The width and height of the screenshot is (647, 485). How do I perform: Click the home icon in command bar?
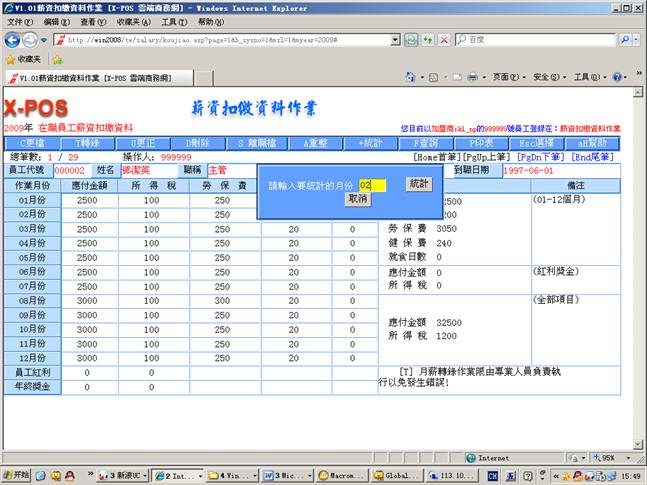[408, 77]
